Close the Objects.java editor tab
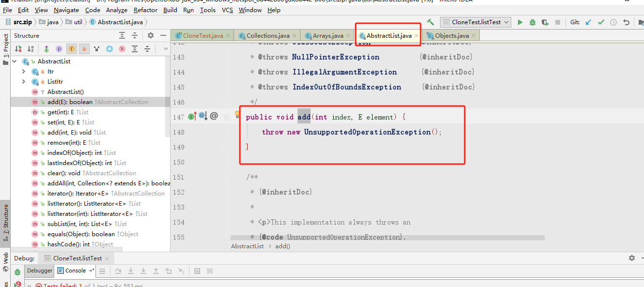The image size is (644, 287). click(x=473, y=36)
